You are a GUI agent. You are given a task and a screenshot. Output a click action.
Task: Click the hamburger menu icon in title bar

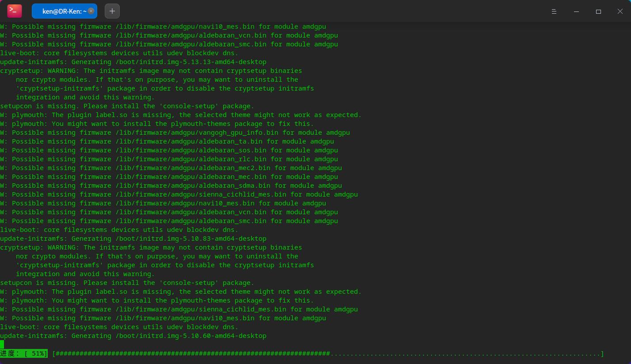tap(554, 11)
